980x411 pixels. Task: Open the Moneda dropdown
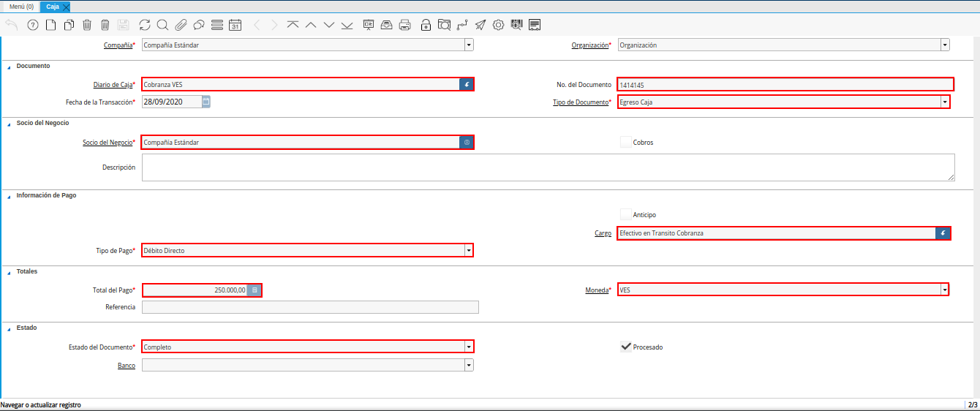(945, 290)
